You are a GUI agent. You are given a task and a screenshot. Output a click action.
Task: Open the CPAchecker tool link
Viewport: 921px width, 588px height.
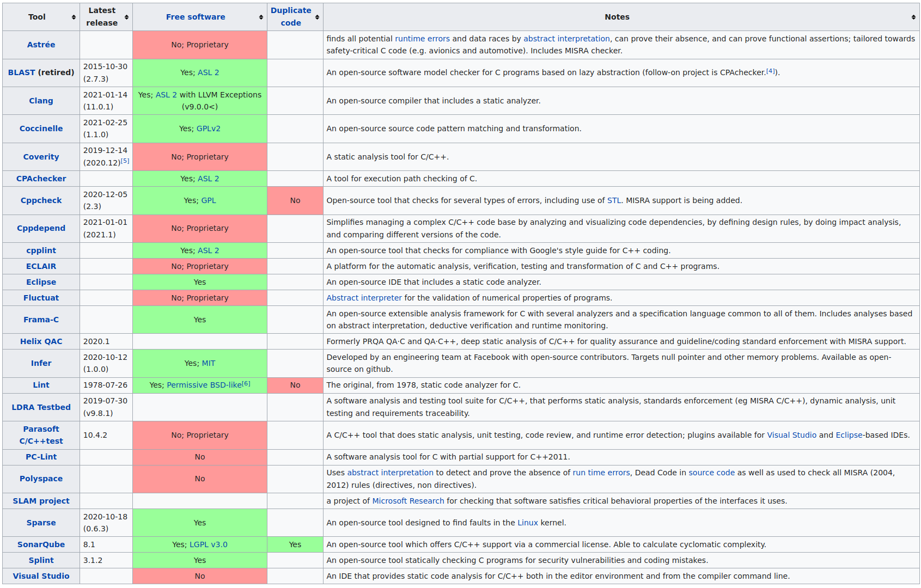(41, 179)
